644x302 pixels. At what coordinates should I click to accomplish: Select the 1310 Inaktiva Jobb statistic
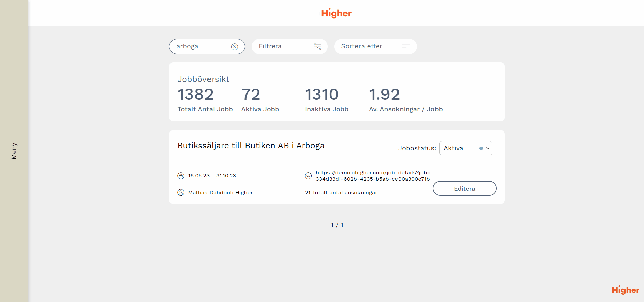coord(326,99)
